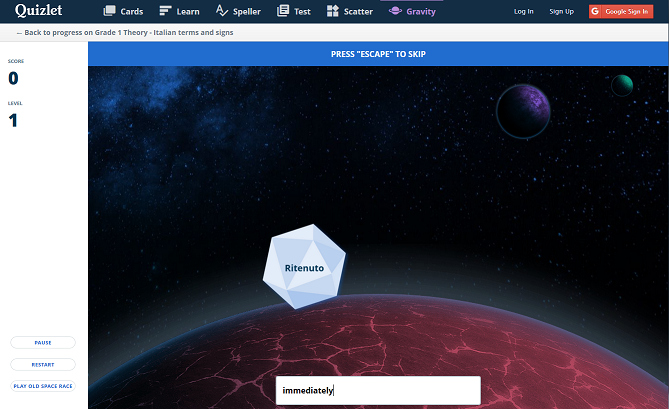Click the Google G logo icon
Image resolution: width=669 pixels, height=409 pixels.
(x=595, y=12)
